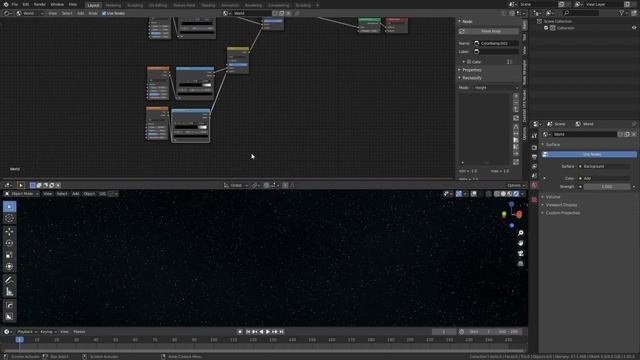Toggle camera view gizmo icon
This screenshot has width=640, height=360.
[x=520, y=253]
